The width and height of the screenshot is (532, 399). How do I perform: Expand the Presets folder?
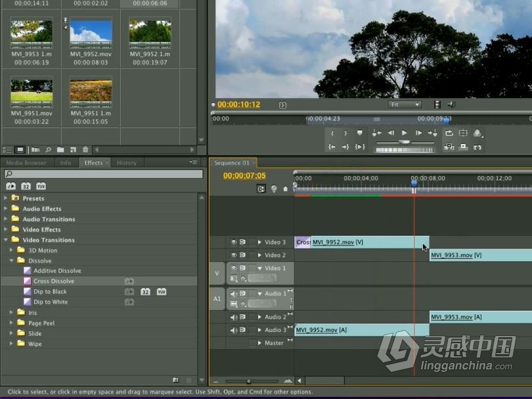click(5, 198)
